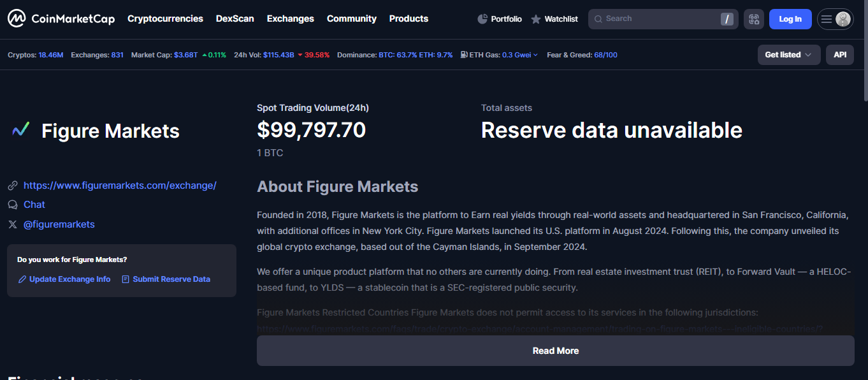868x380 pixels.
Task: Click the pencil icon for Update Exchange Info
Action: pyautogui.click(x=22, y=279)
